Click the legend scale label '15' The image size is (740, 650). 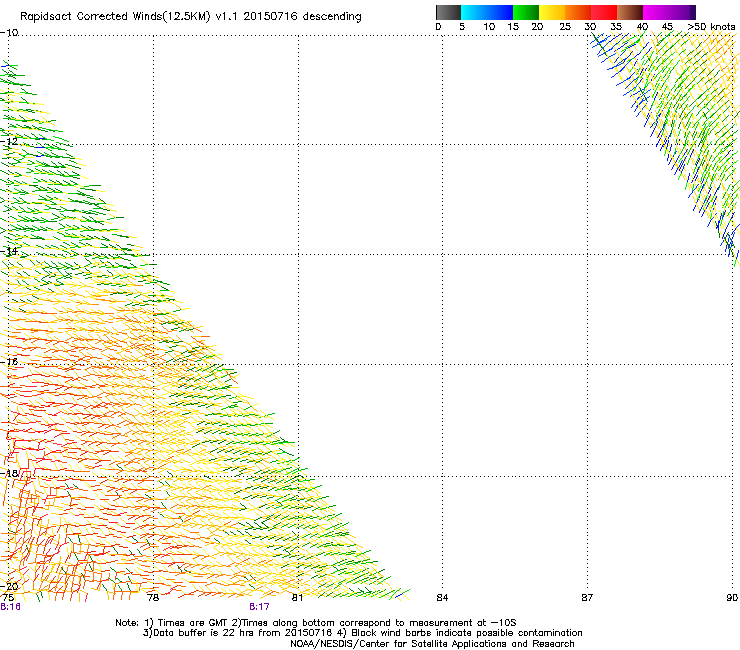(x=513, y=27)
